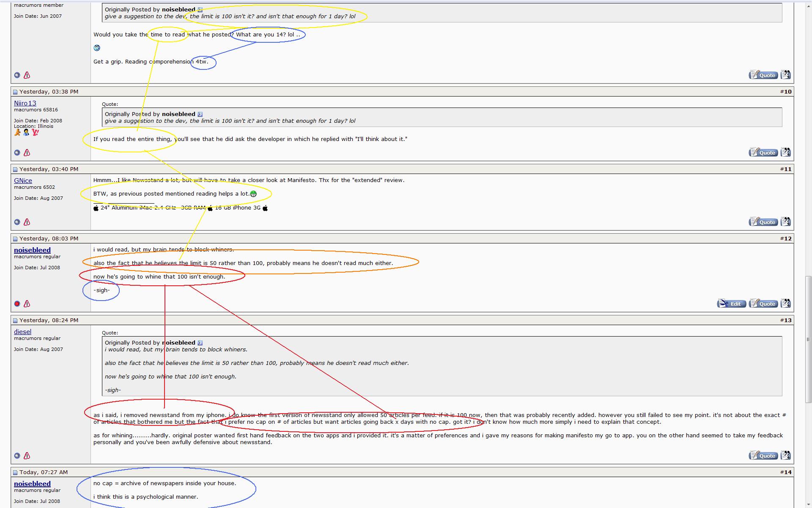812x508 pixels.
Task: Open diesel's user profile link
Action: [x=22, y=332]
